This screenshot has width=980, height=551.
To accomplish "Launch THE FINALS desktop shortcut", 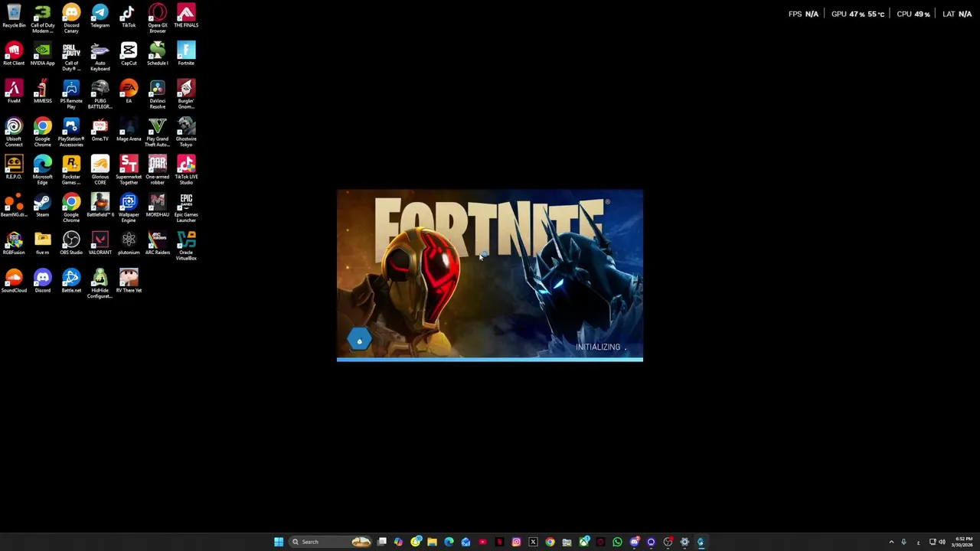I will pos(186,17).
